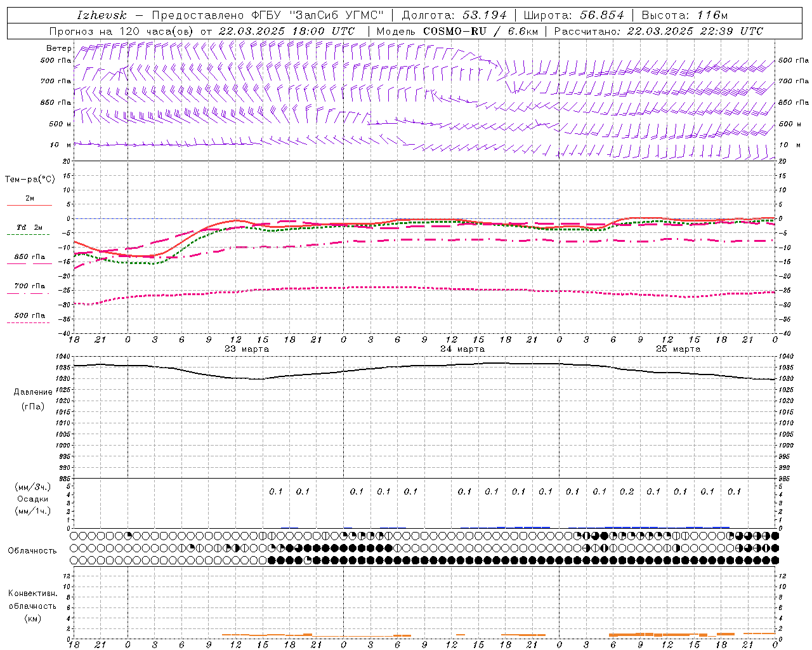Click 'Рассчитано: 22.03.2025 22:39 UTC' timestamp
The width and height of the screenshot is (812, 650).
658,31
